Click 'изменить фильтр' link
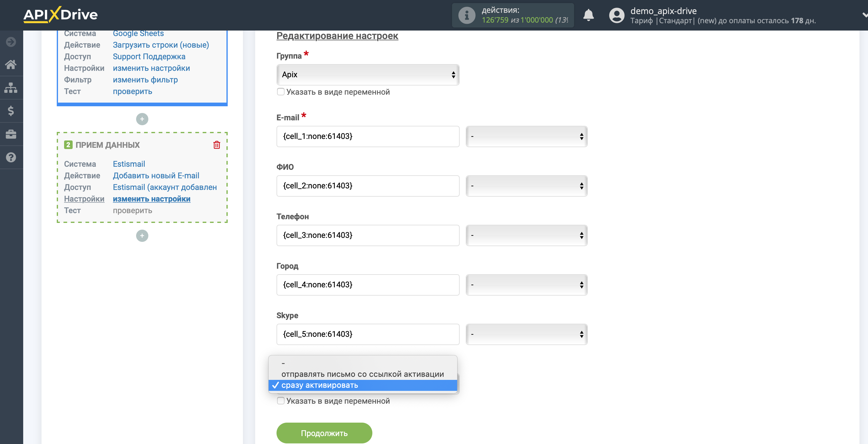 click(x=145, y=80)
